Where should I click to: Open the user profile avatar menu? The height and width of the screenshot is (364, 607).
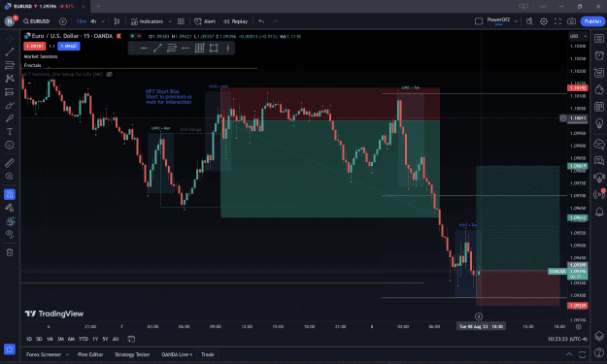10,21
